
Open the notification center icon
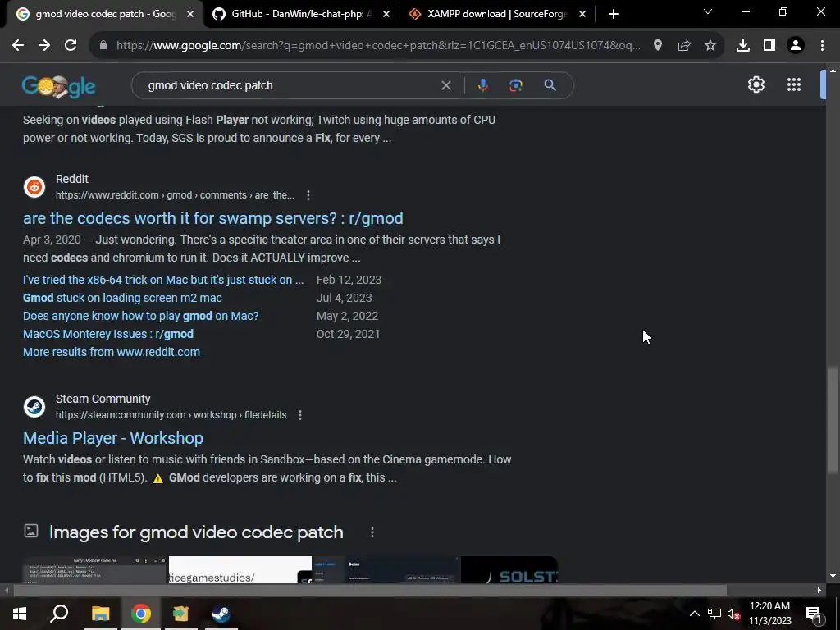(x=814, y=614)
